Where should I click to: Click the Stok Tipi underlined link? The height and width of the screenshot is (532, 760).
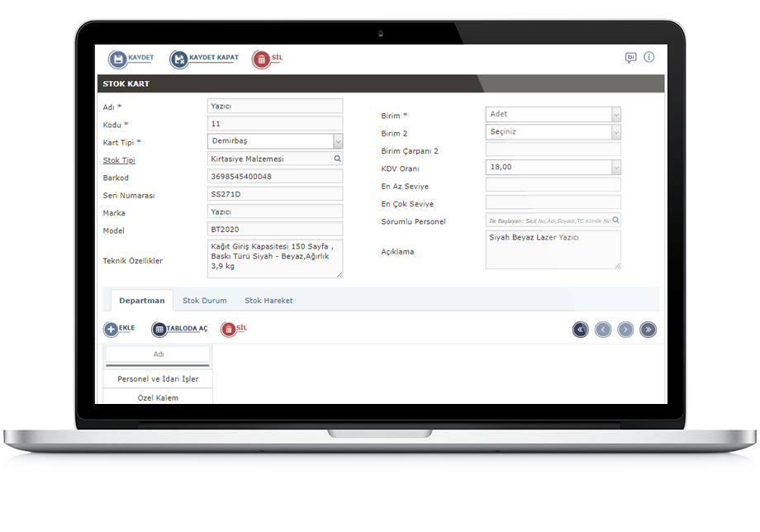(x=119, y=160)
